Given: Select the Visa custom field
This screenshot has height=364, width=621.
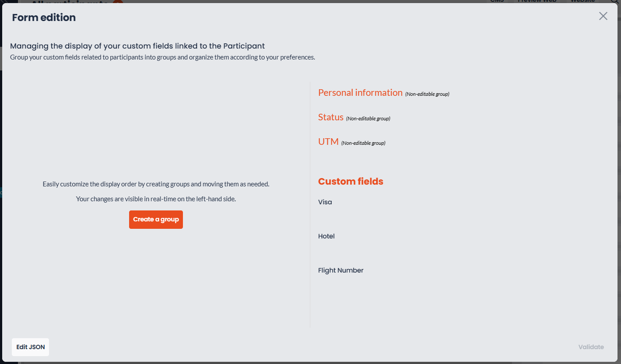Looking at the screenshot, I should click(325, 202).
